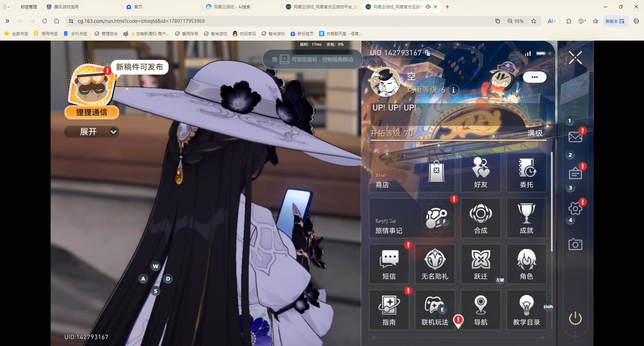Screen dimensions: 644x346
Task: Open 常用书签 bookmark folder
Action: tap(46, 34)
